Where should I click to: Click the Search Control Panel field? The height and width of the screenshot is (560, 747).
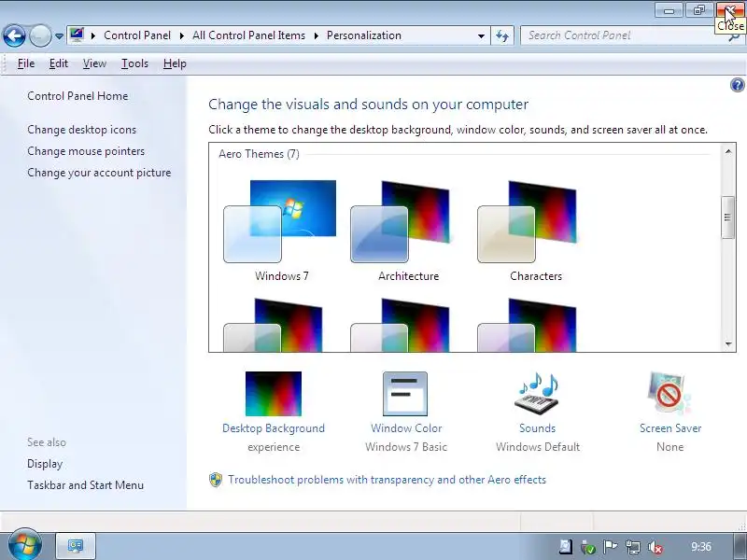(x=622, y=35)
